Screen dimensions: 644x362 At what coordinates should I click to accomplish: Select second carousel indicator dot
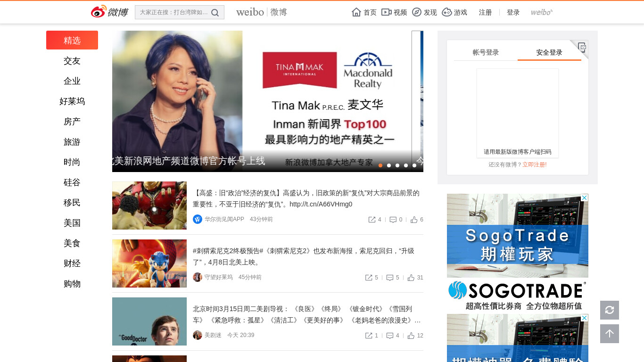coord(389,165)
